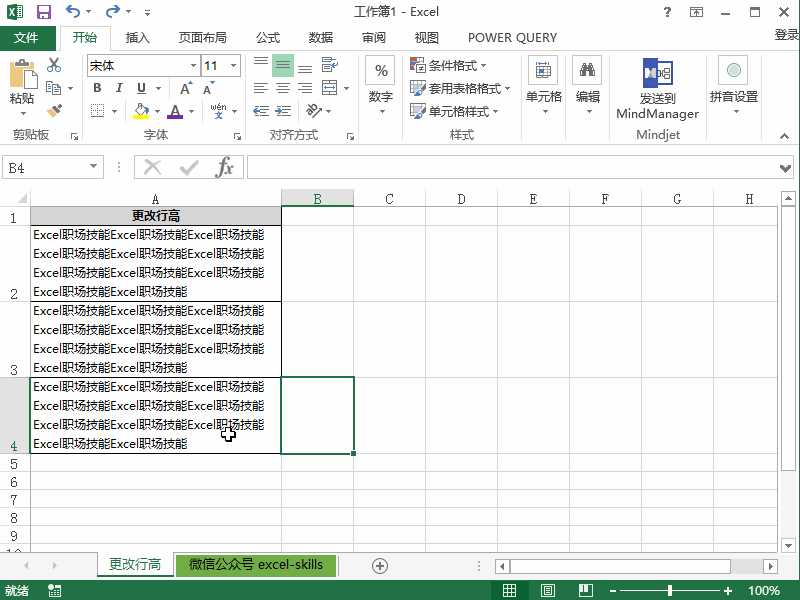Click Select All corner button
The image size is (800, 600).
(x=21, y=198)
